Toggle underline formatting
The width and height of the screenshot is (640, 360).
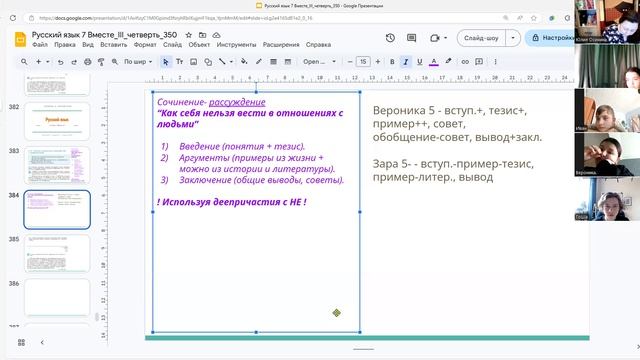click(419, 62)
